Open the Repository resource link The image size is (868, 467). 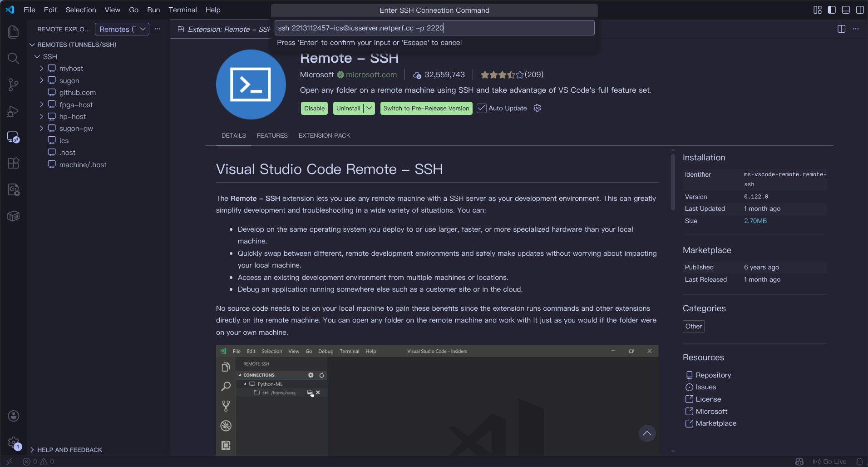713,375
